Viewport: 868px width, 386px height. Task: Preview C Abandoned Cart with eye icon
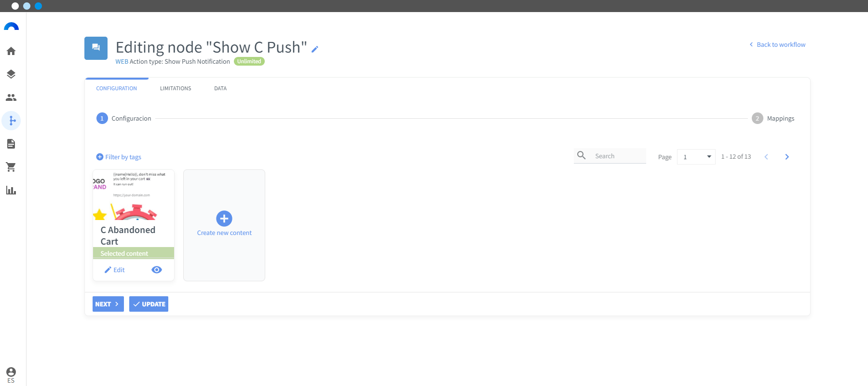click(x=157, y=270)
